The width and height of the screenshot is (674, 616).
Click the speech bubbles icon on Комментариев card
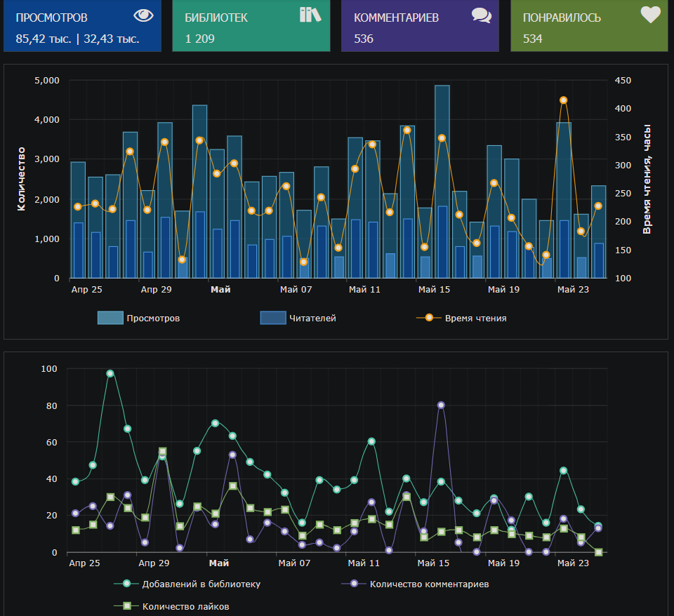(482, 15)
